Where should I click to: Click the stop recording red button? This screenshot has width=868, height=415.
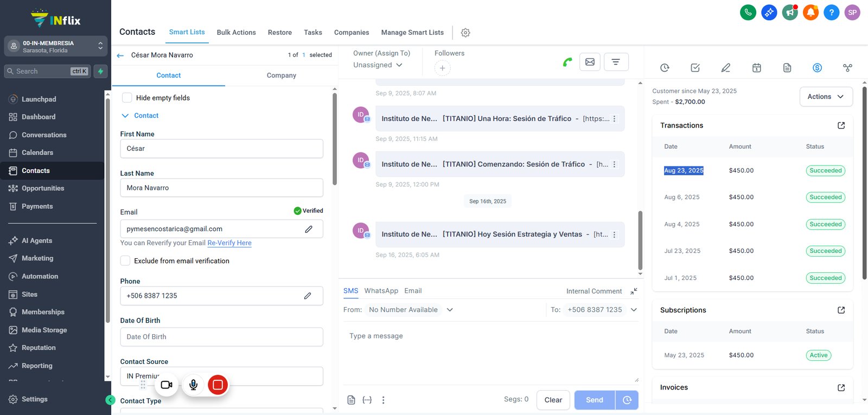click(218, 385)
